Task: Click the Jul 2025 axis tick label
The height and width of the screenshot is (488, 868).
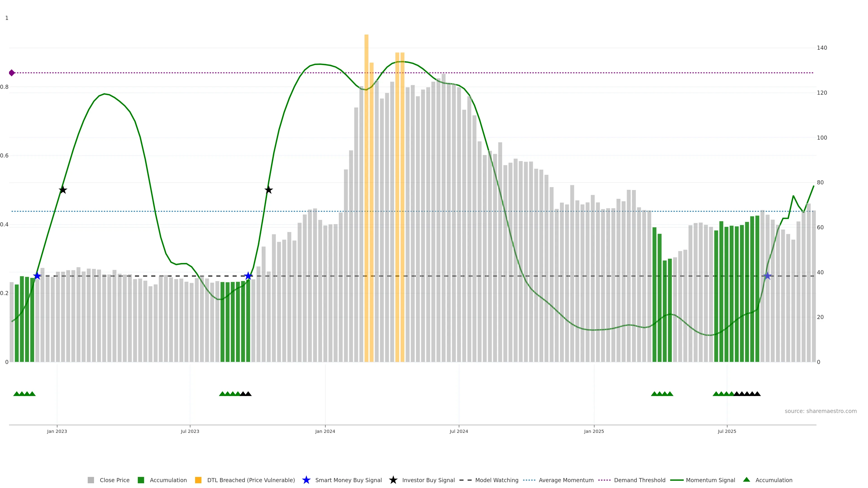Action: [x=727, y=432]
